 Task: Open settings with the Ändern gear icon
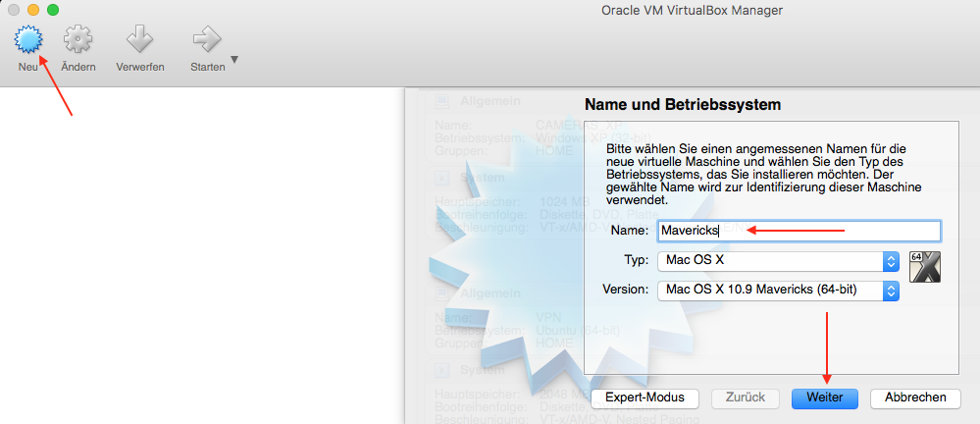coord(78,40)
